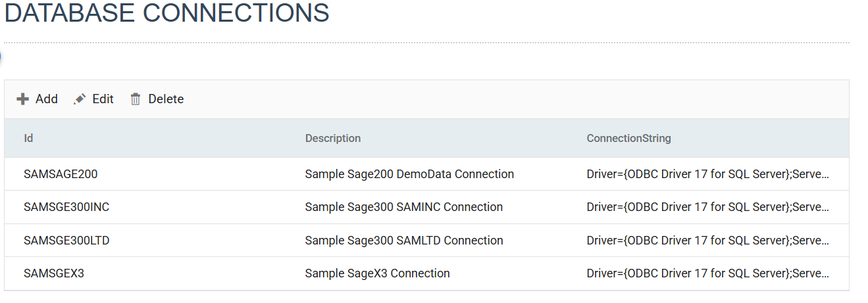Select the SAMSAGE200 row
This screenshot has width=868, height=303.
426,174
